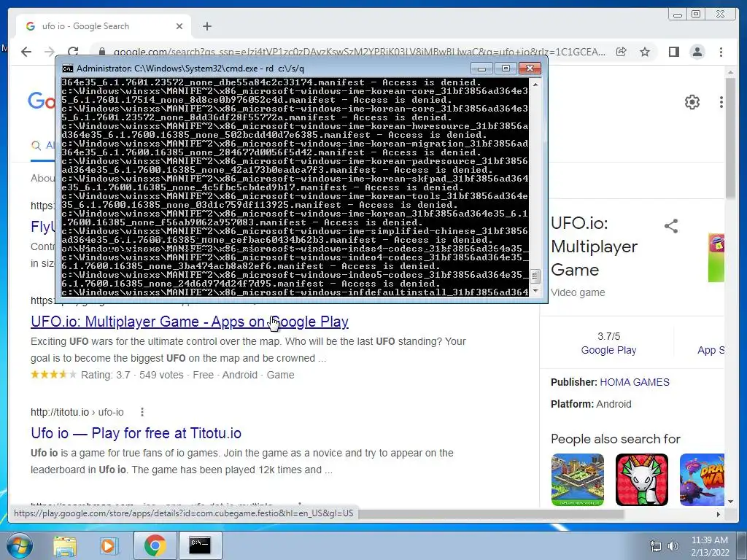Open the dragon icon game thumbnail
The height and width of the screenshot is (560, 747).
(642, 480)
